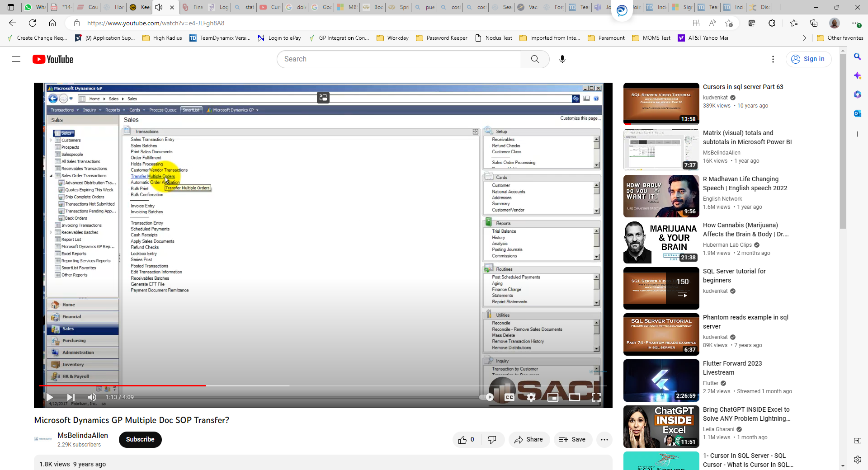The height and width of the screenshot is (470, 868).
Task: Open the AT&T Yahoo Mail bookmark
Action: point(703,38)
